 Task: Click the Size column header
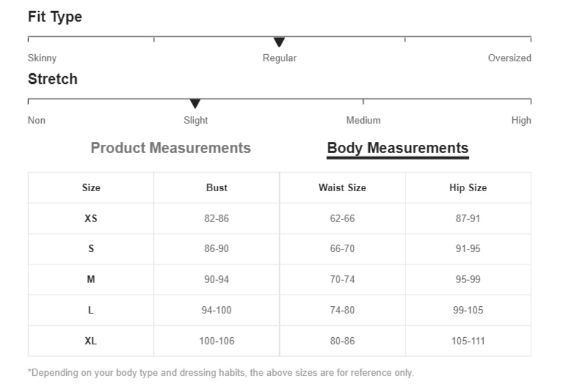point(91,188)
